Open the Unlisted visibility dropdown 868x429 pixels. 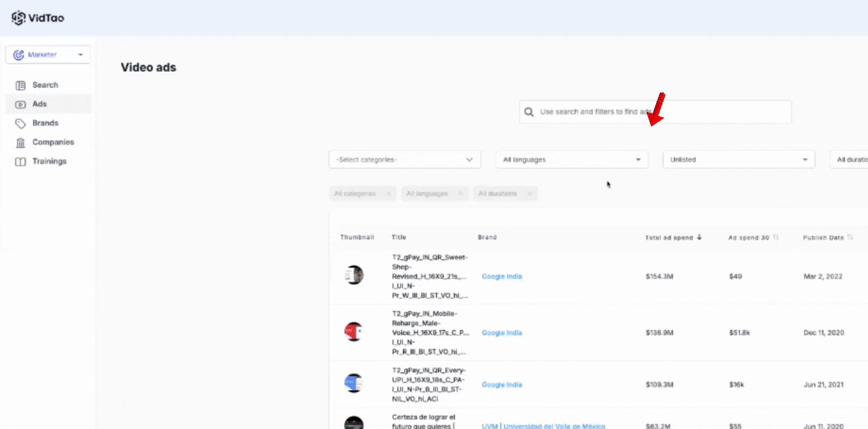point(738,159)
